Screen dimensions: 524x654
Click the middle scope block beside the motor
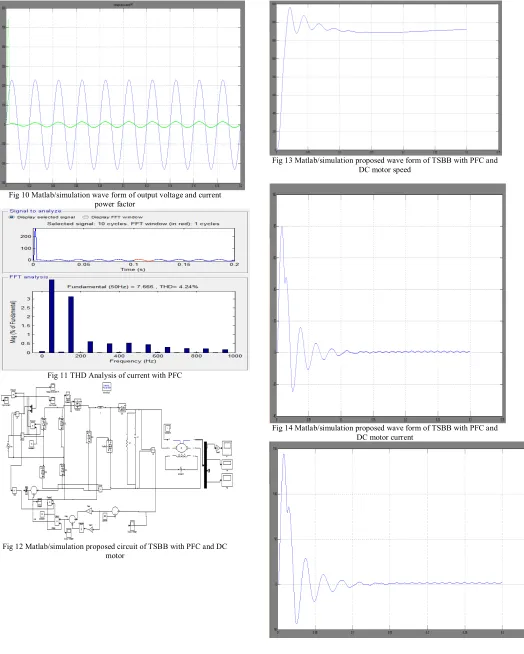click(227, 465)
